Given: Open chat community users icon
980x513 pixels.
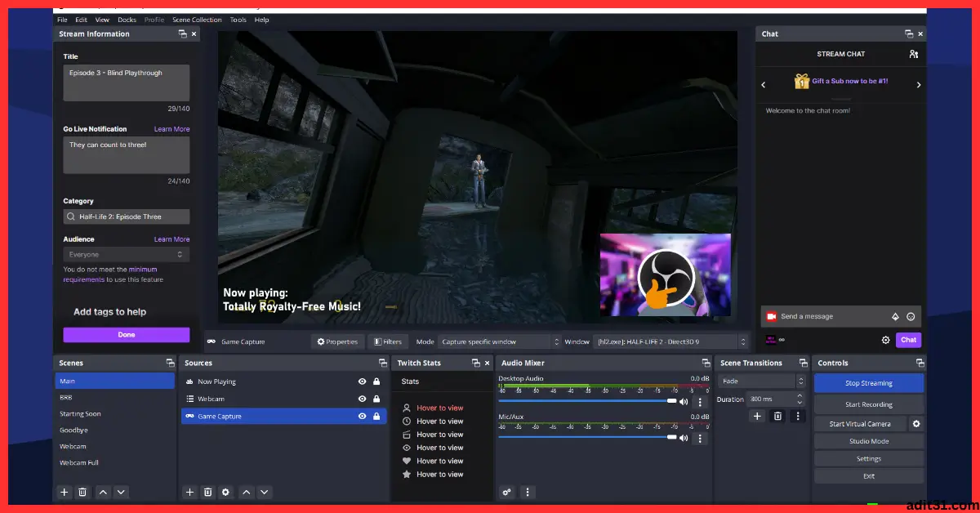Looking at the screenshot, I should click(x=914, y=54).
